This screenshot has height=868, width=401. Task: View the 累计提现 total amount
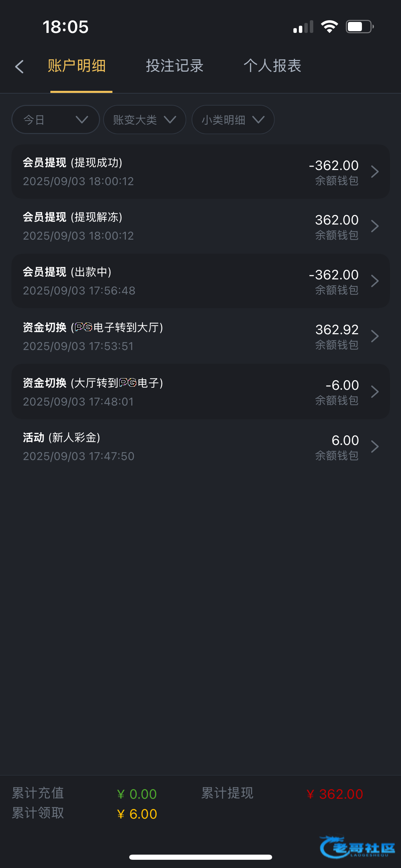335,794
